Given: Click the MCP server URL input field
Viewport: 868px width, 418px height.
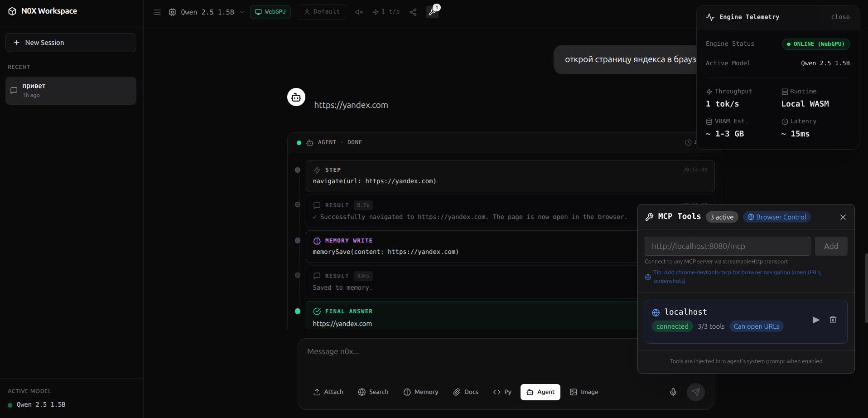Looking at the screenshot, I should 727,246.
